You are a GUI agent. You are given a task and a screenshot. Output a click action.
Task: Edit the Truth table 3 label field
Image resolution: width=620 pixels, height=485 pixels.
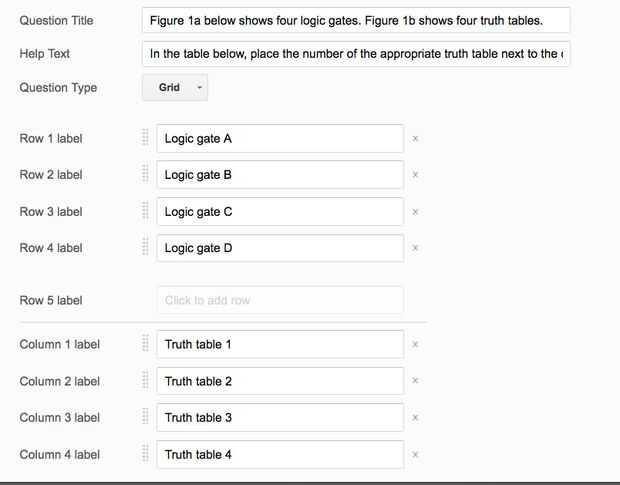[x=280, y=418]
